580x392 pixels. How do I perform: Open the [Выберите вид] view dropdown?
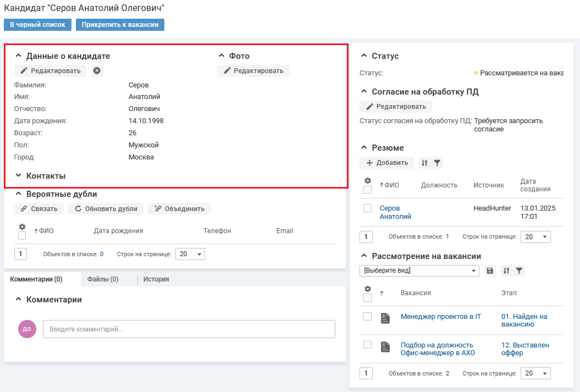point(420,270)
